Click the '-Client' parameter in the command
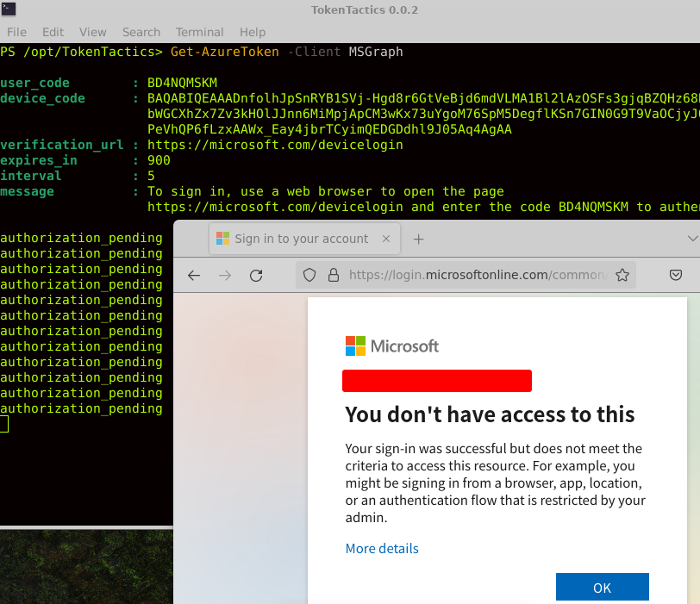 (x=314, y=52)
